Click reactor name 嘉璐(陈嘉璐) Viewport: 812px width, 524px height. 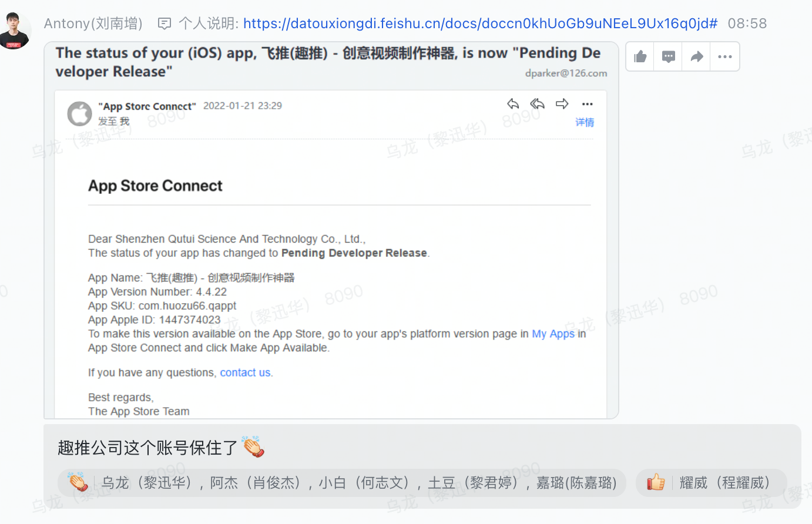point(576,483)
